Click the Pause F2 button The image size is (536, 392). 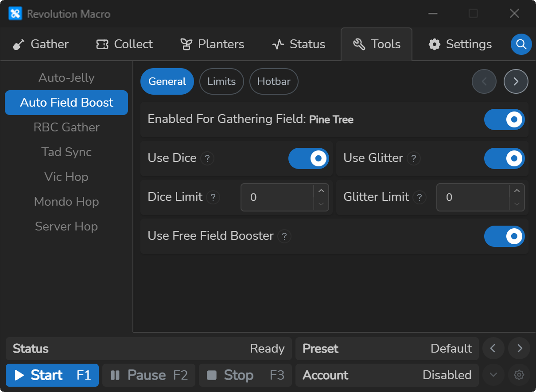[149, 375]
